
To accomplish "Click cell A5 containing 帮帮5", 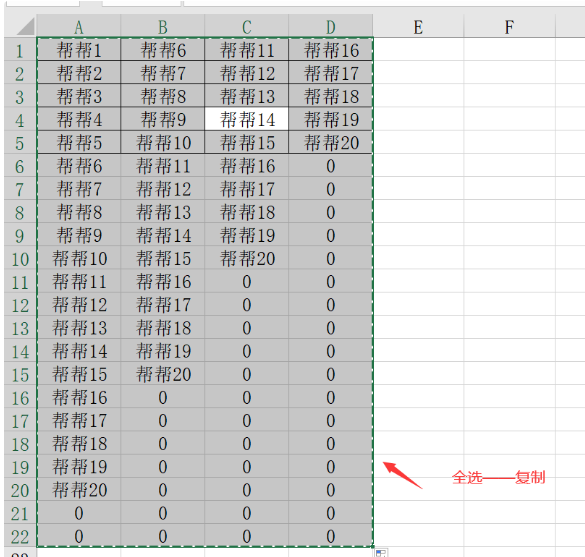I will (79, 143).
